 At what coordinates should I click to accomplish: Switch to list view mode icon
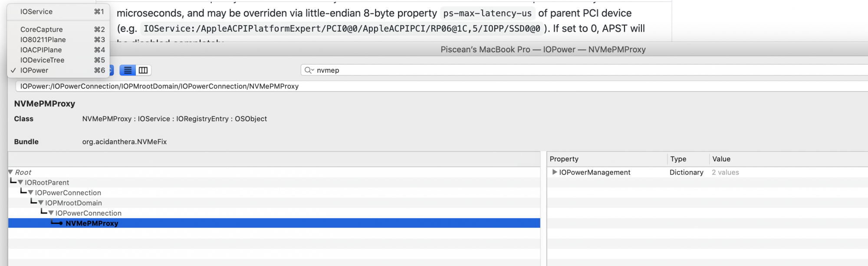click(x=128, y=70)
